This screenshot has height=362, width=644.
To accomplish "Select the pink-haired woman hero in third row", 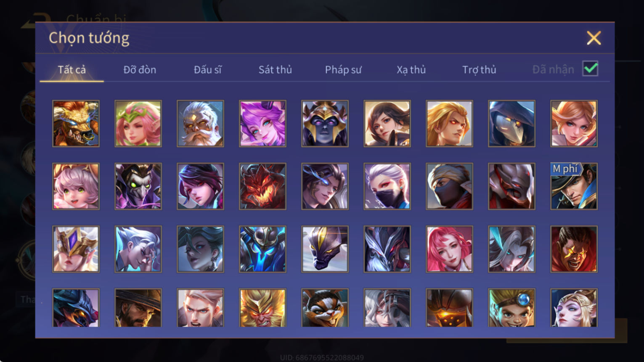I will [x=449, y=249].
